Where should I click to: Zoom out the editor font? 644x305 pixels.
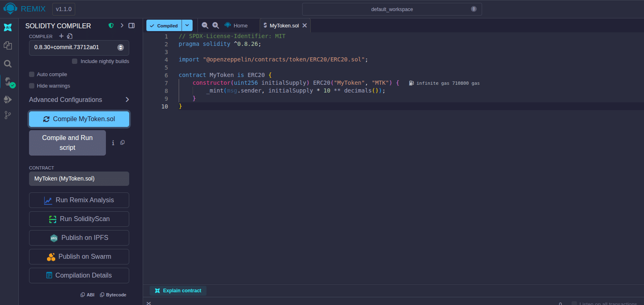tap(205, 25)
